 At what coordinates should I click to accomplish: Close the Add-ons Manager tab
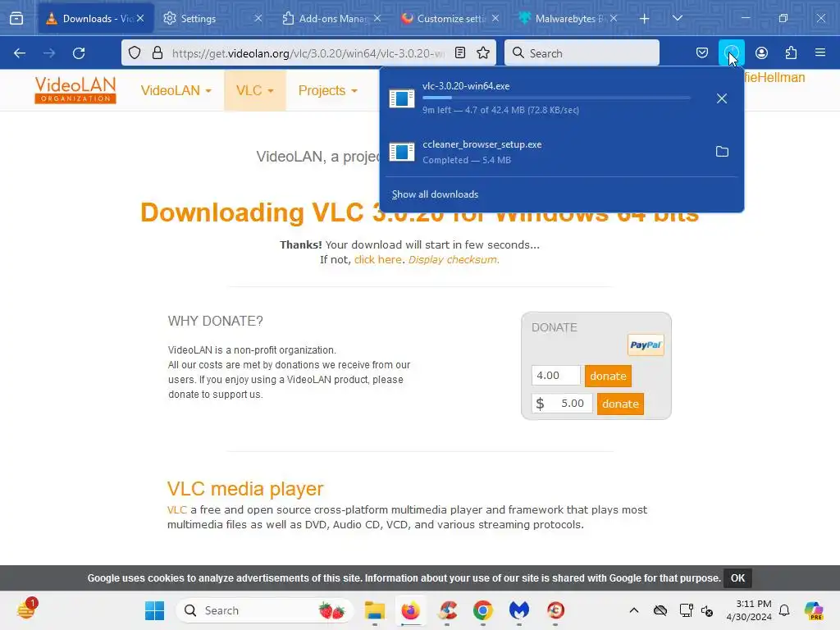(x=377, y=18)
